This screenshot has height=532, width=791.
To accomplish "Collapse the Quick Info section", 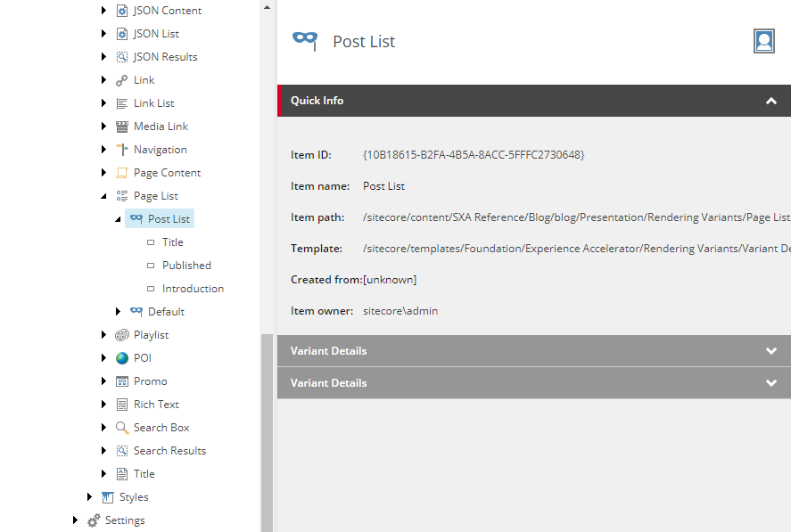I will tap(770, 101).
